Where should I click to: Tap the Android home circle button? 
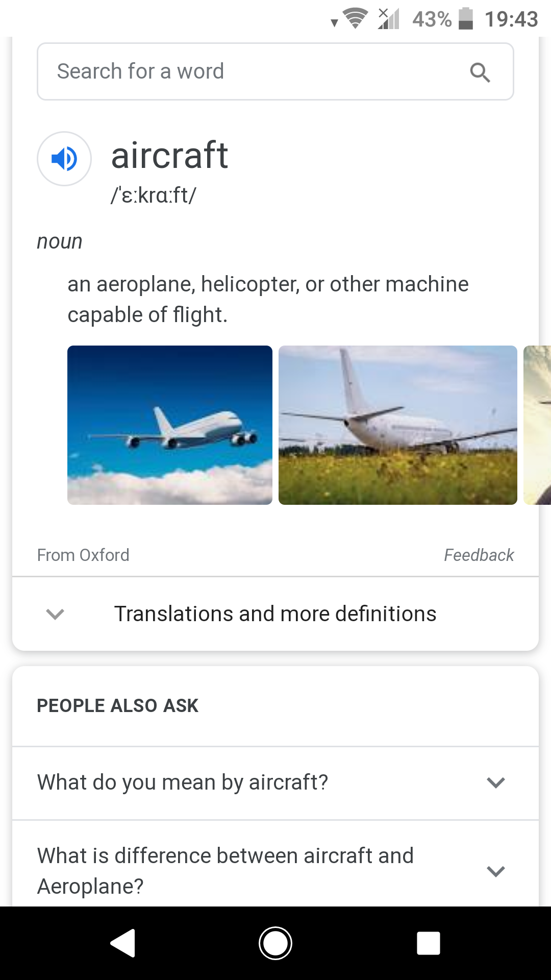(x=275, y=943)
